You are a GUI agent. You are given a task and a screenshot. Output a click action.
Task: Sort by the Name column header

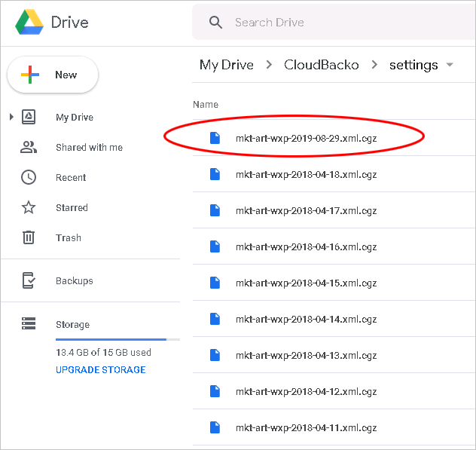coord(206,105)
